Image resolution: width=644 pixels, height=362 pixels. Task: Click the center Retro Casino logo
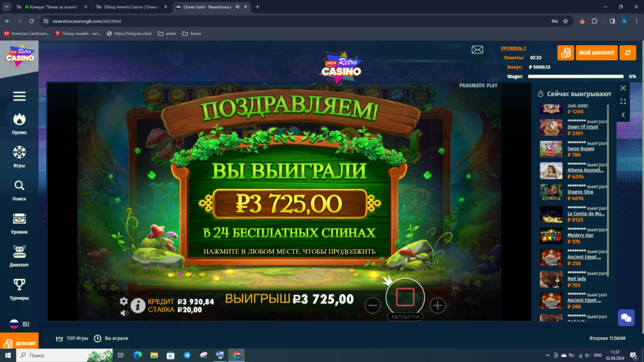coord(341,68)
